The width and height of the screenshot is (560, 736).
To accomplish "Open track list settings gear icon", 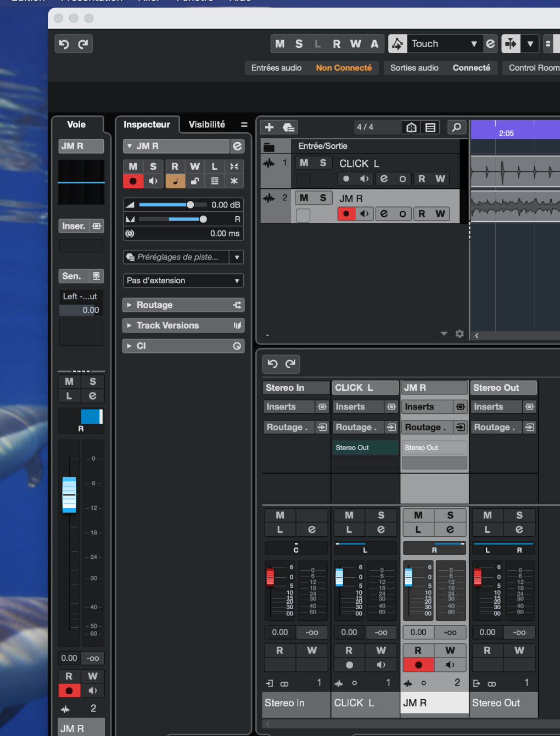I will point(460,334).
